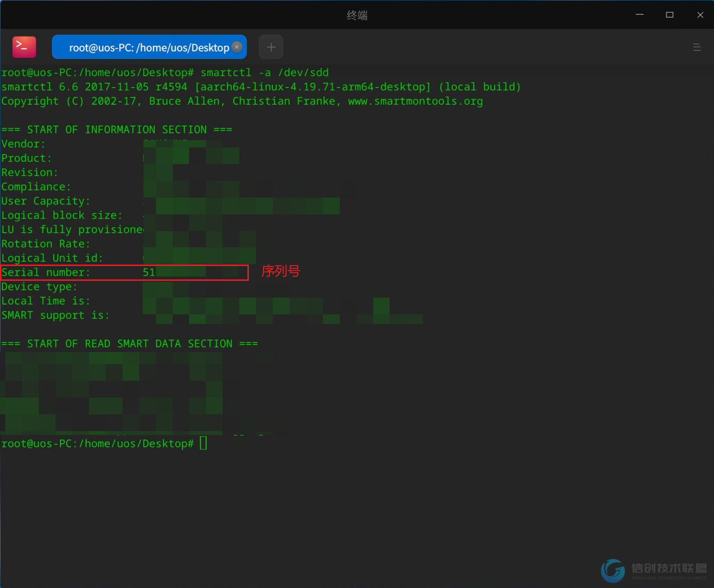Close the terminal window
714x588 pixels.
700,15
